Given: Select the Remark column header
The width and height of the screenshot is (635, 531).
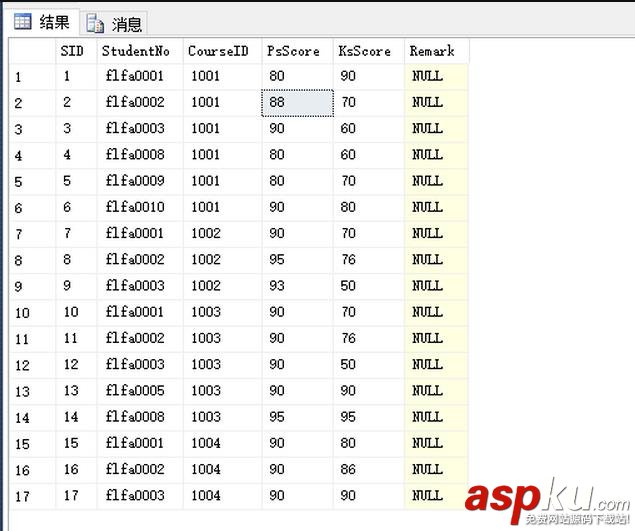Looking at the screenshot, I should [x=437, y=51].
